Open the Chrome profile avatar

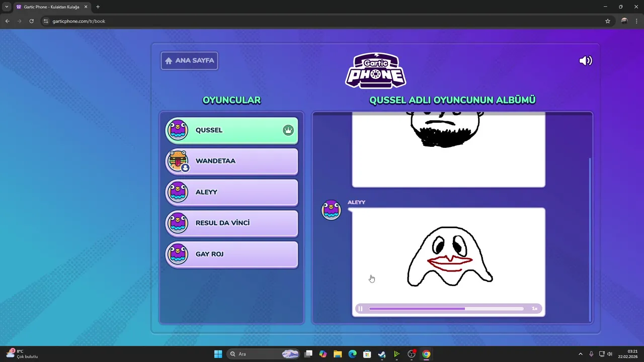point(624,21)
